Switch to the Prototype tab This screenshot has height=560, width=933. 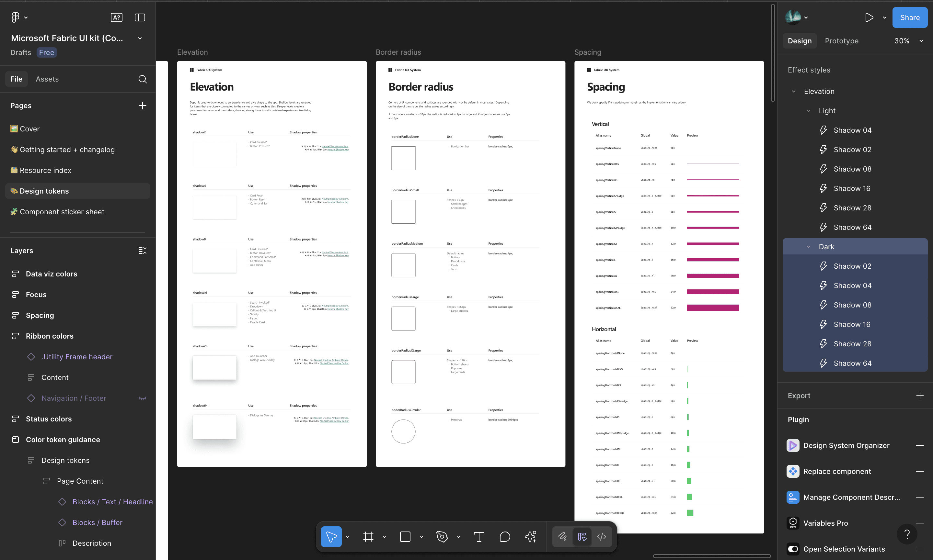(842, 41)
